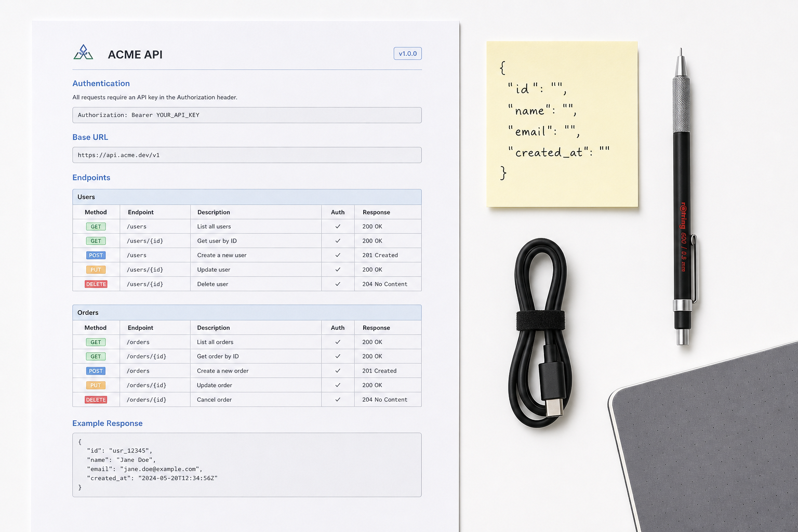Click the DELETE badge in Cancel order row
This screenshot has height=532, width=798.
click(96, 400)
